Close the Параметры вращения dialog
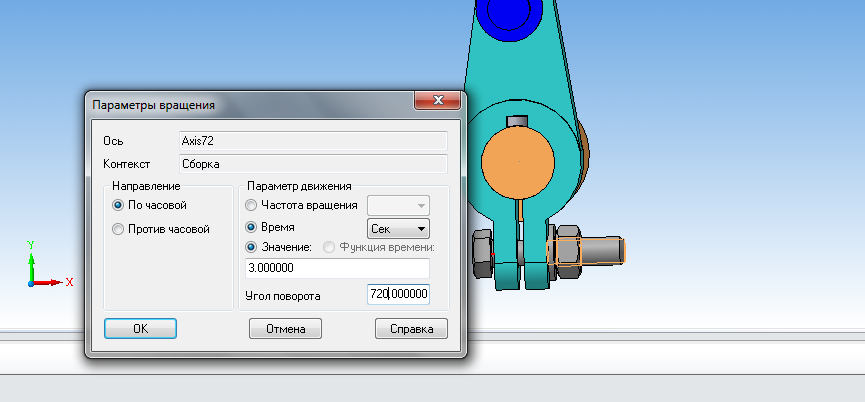This screenshot has height=402, width=865. coord(438,101)
